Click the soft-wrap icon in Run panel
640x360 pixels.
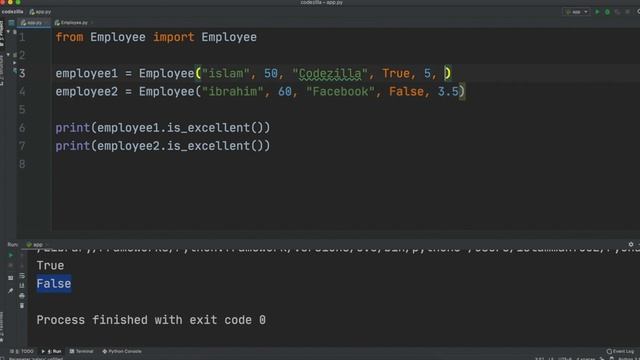click(x=22, y=276)
